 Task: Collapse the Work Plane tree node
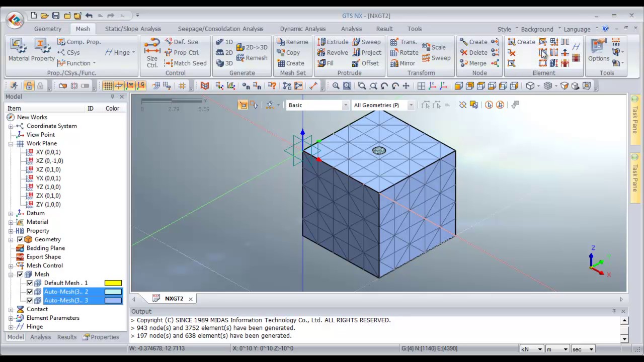tap(11, 143)
